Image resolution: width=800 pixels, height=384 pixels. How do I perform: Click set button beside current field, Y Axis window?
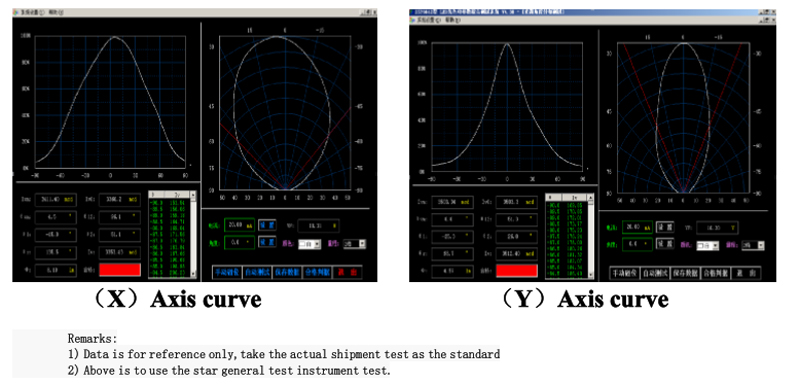(x=664, y=226)
